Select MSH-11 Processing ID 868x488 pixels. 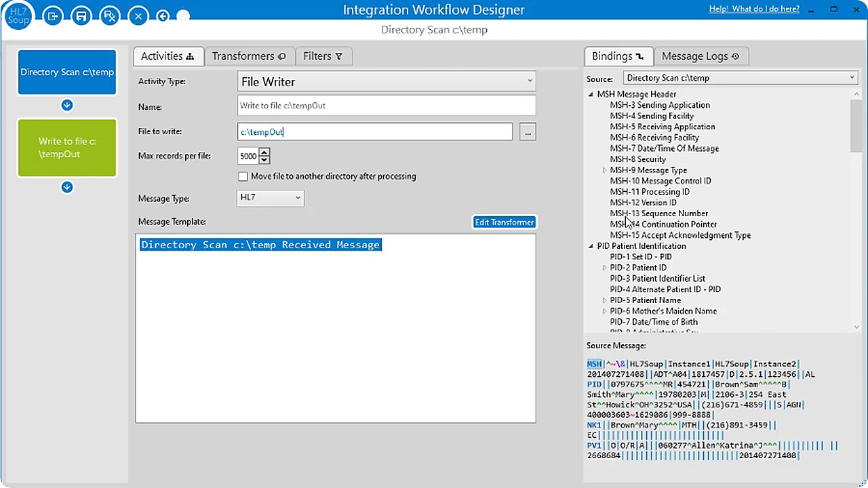tap(650, 192)
